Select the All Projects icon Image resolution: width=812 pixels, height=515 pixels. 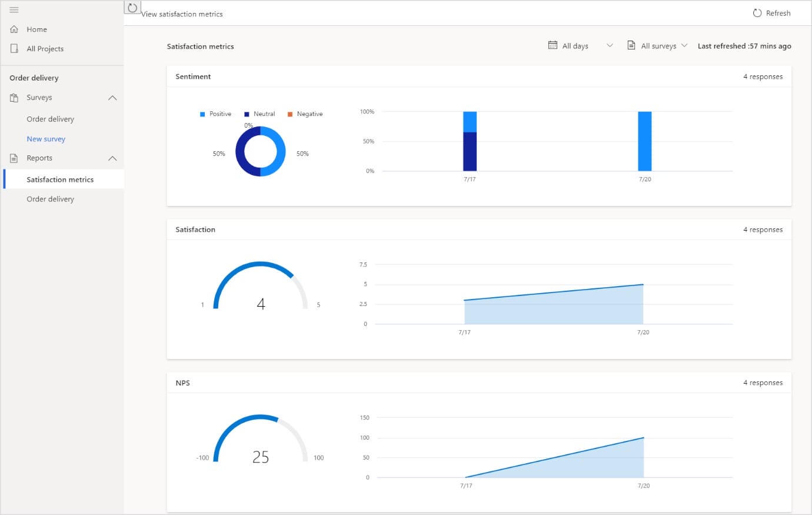tap(14, 48)
